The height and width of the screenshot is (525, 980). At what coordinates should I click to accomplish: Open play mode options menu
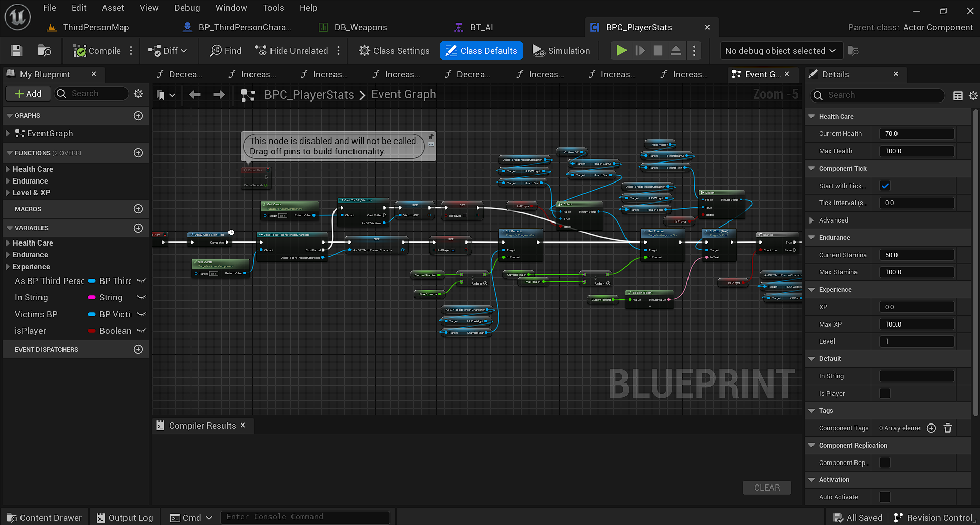(694, 50)
